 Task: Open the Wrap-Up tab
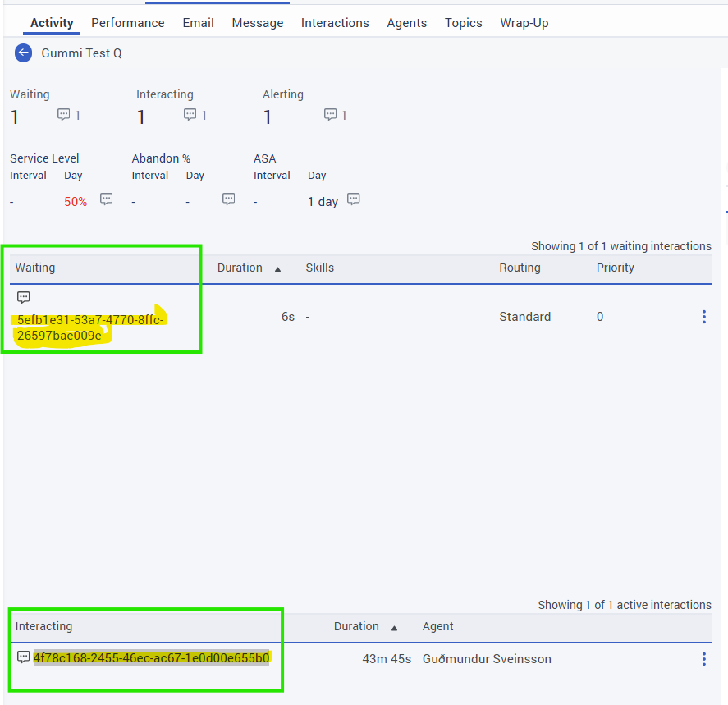[524, 23]
